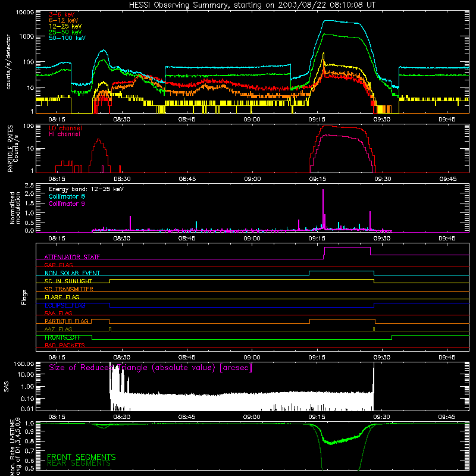Click the "0.01" SAS tick label

pos(27,409)
